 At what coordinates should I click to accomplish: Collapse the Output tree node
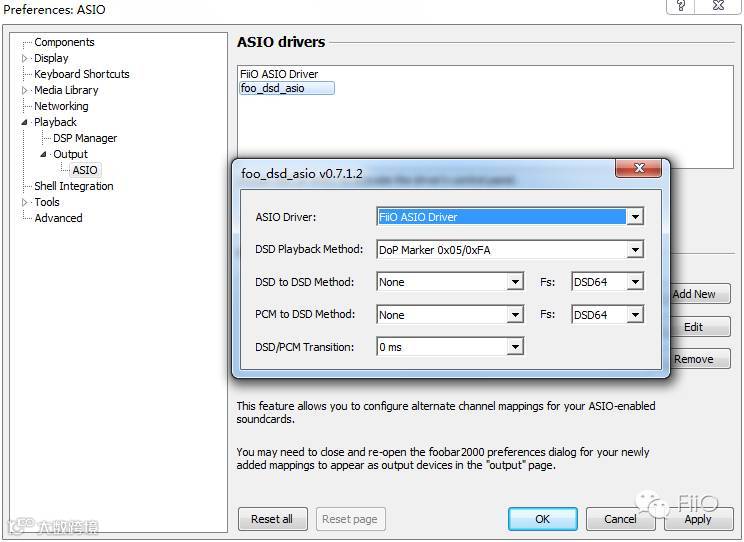tap(44, 154)
